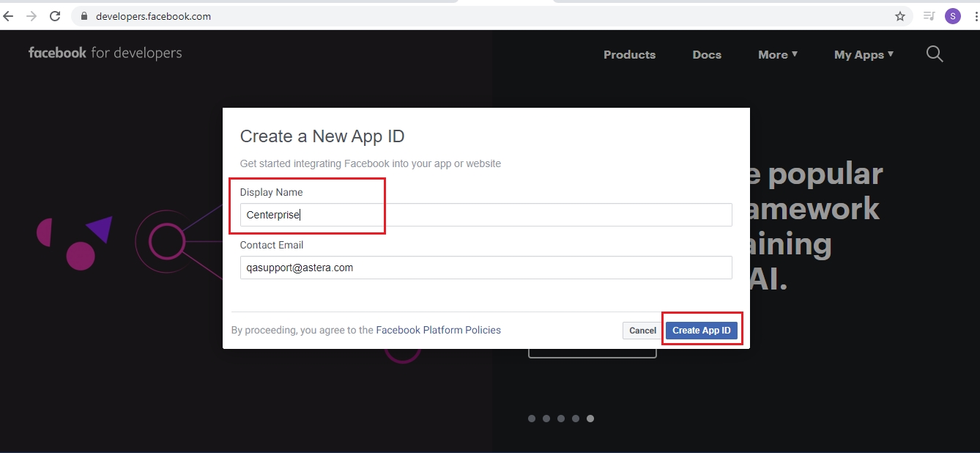Screen dimensions: 980x453
Task: Go to the Docs menu item
Action: (x=707, y=55)
